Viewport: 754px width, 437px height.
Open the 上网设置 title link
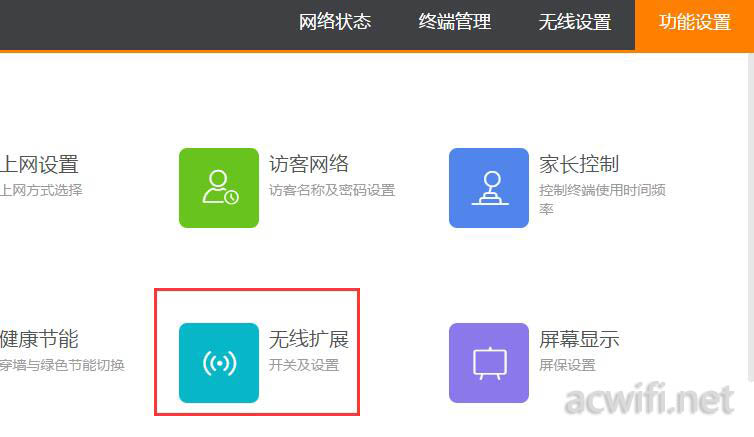click(x=39, y=164)
